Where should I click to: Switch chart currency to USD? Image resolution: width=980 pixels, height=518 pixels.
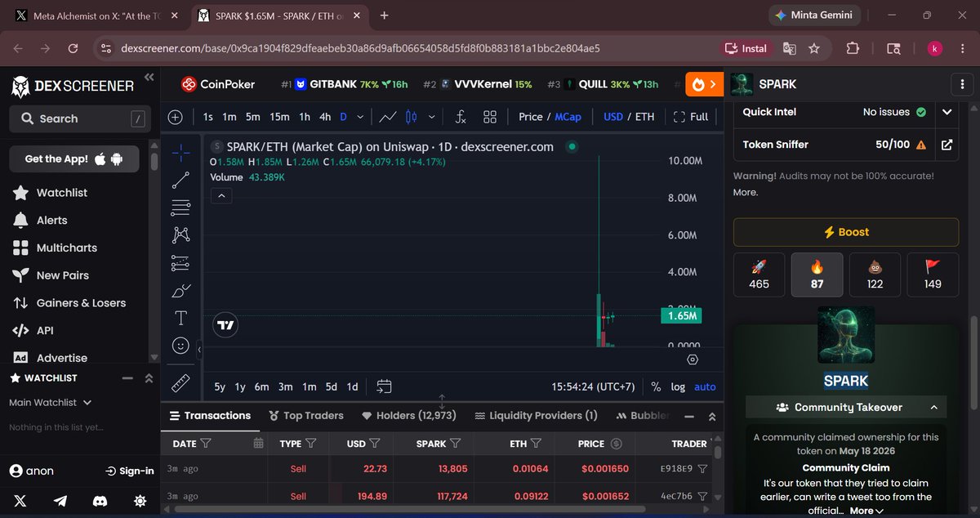pos(613,117)
